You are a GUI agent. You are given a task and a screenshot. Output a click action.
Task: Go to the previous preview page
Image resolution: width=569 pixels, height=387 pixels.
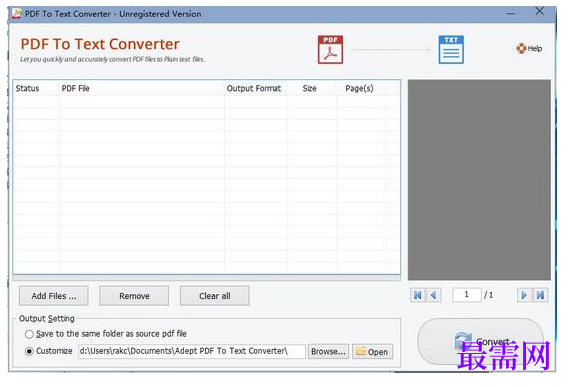point(434,295)
